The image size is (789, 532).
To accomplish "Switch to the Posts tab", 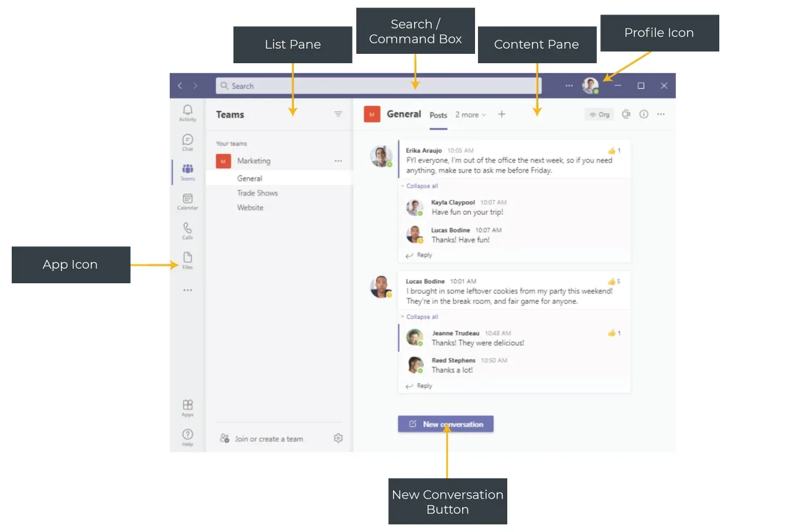I will 438,115.
